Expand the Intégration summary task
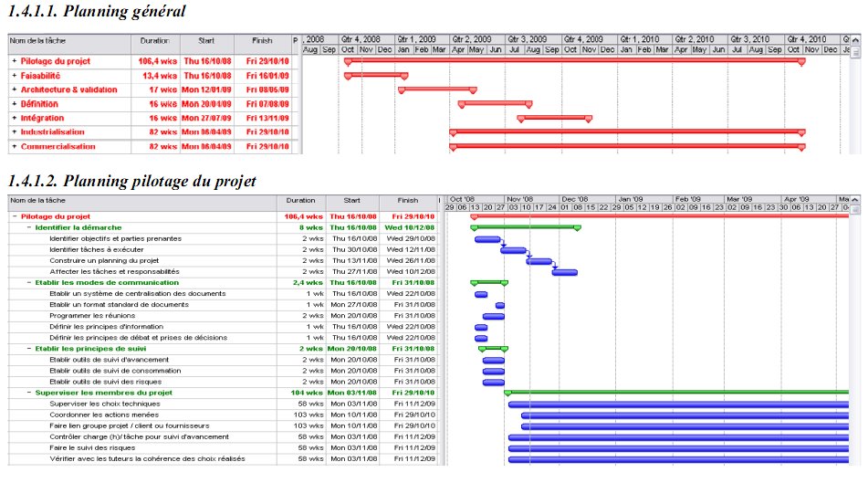This screenshot has height=504, width=868. (x=15, y=119)
